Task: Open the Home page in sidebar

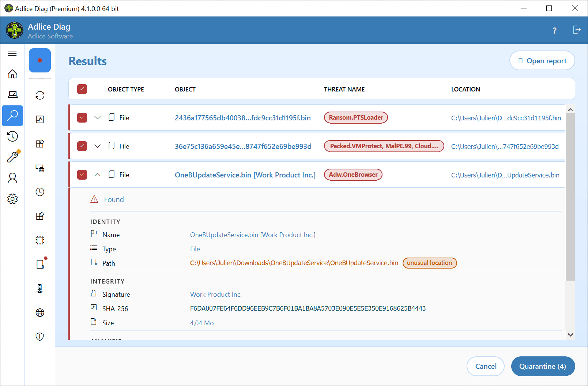Action: click(x=12, y=74)
